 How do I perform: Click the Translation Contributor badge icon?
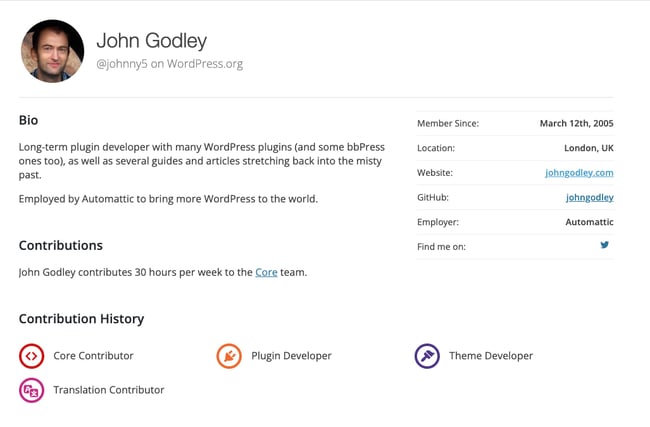(x=31, y=390)
